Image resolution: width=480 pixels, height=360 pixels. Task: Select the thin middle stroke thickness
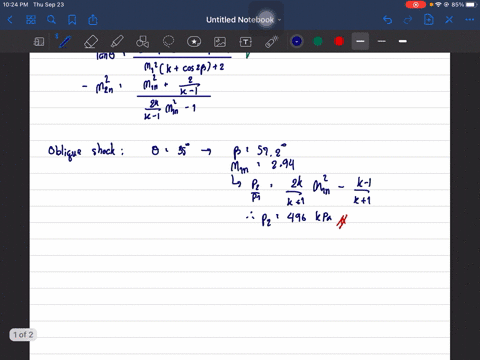point(382,41)
